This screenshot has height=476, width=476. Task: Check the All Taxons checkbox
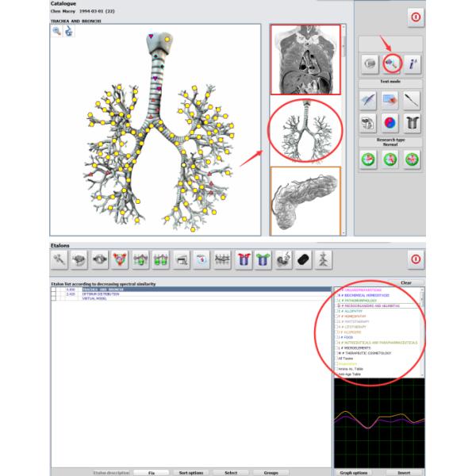[x=338, y=358]
